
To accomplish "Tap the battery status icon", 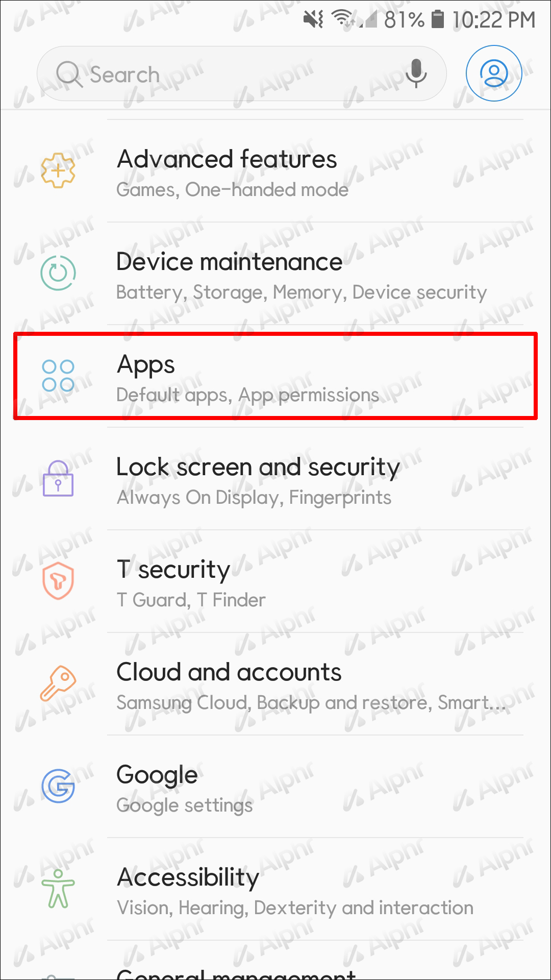I will pyautogui.click(x=438, y=19).
